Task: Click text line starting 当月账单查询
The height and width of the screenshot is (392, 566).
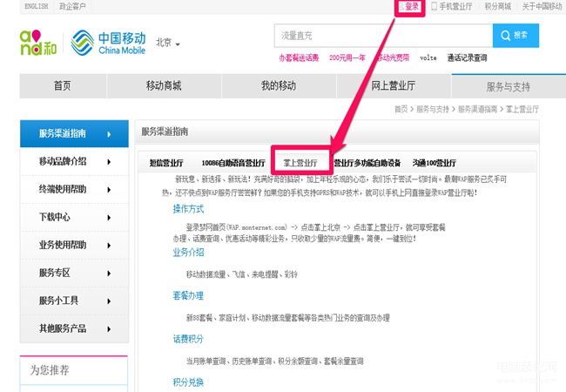Action: [274, 362]
